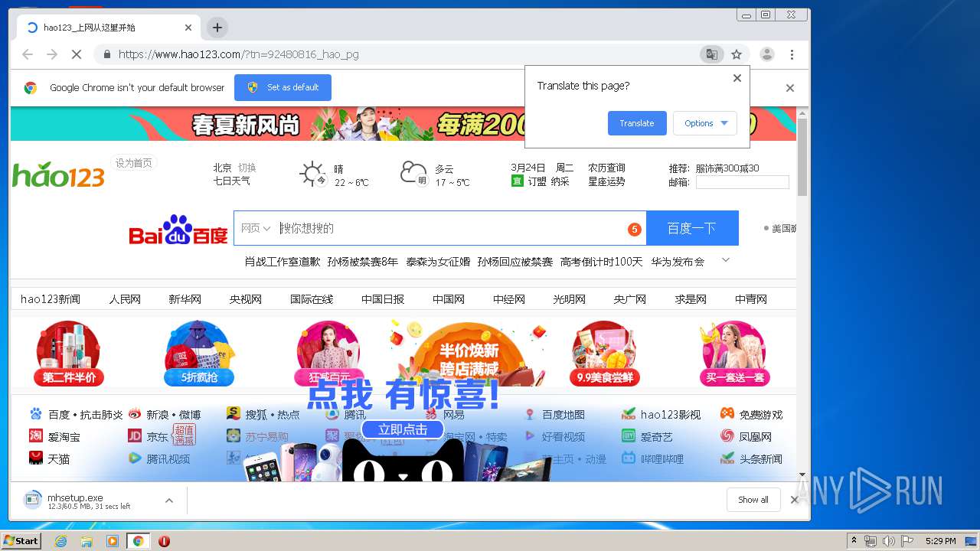Viewport: 980px width, 551px height.
Task: Close the Translate popup
Action: (x=737, y=78)
